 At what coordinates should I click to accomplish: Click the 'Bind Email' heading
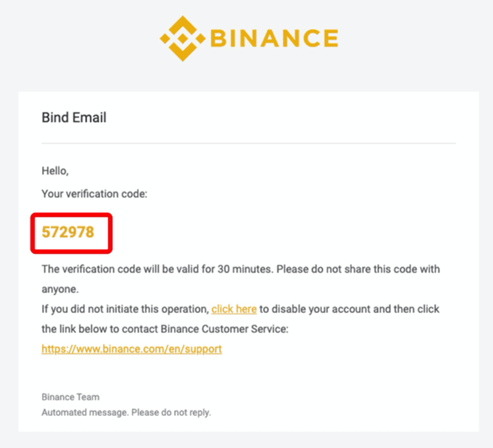tap(74, 118)
